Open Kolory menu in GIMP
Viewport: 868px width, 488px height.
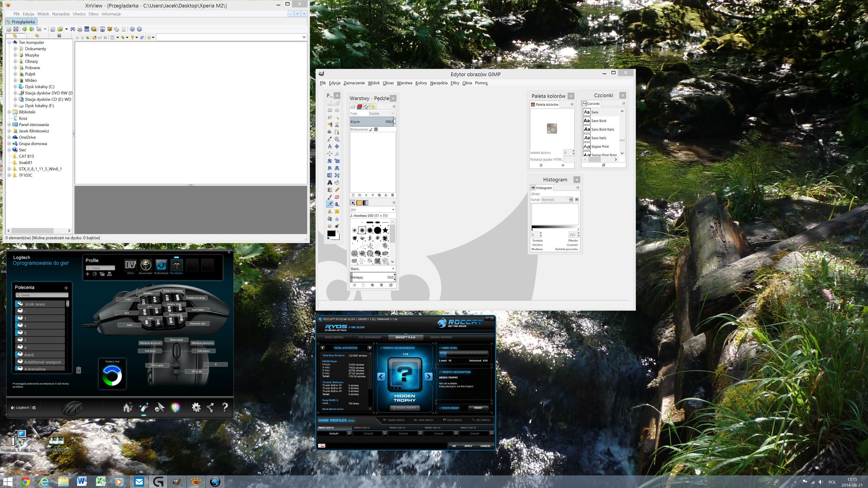pos(421,83)
